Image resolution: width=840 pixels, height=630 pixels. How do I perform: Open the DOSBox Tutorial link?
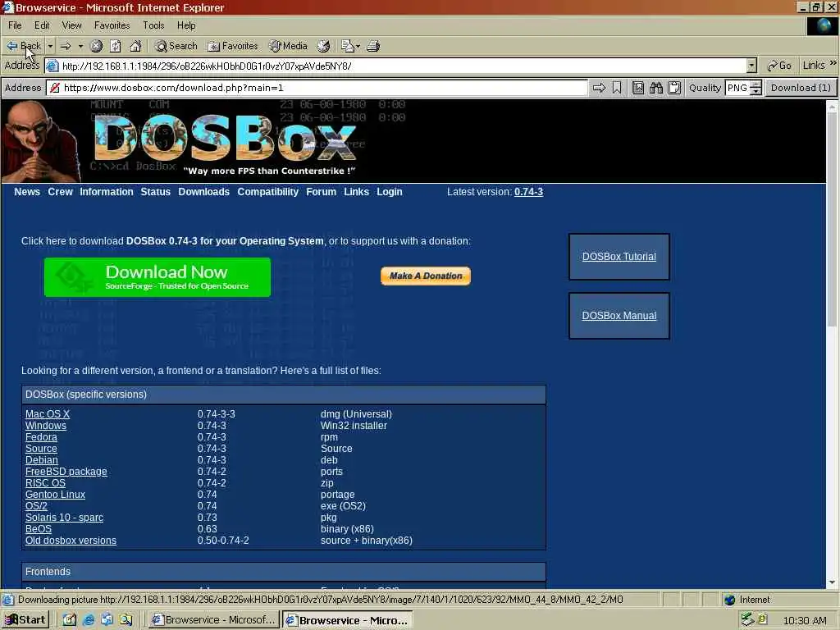pos(619,257)
